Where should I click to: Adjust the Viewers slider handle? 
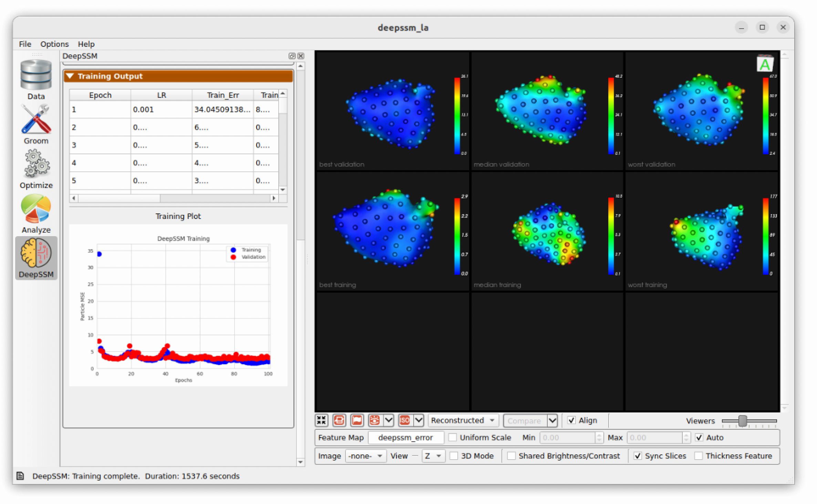tap(743, 421)
